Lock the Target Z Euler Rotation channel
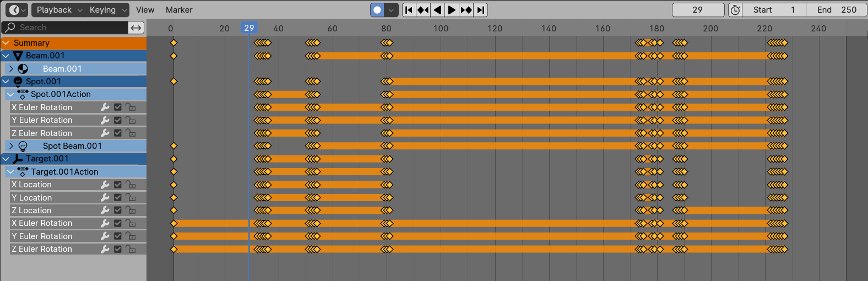The width and height of the screenshot is (868, 281). click(131, 249)
